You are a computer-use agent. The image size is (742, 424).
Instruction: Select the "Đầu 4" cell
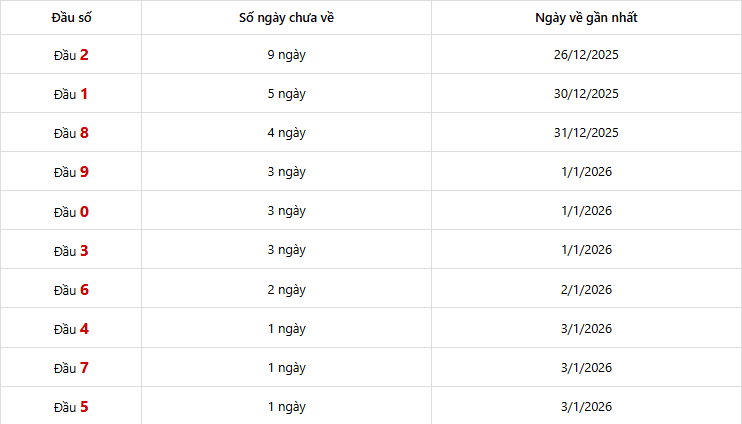[x=71, y=329]
